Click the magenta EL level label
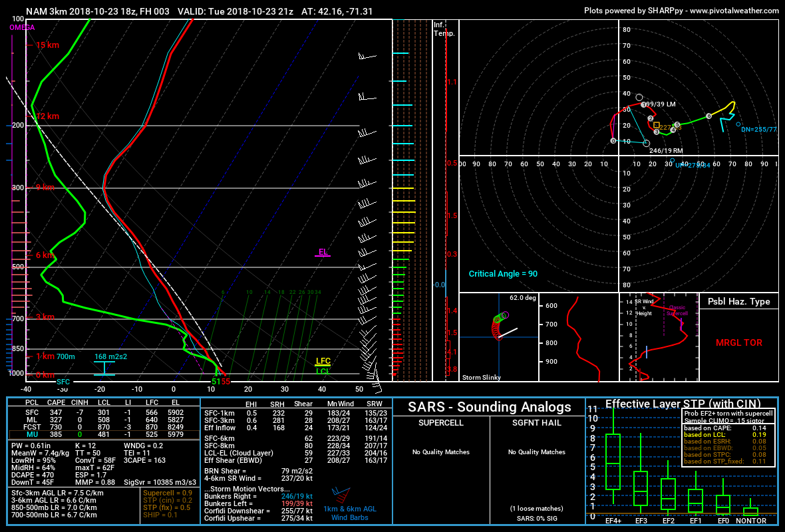 [x=323, y=252]
